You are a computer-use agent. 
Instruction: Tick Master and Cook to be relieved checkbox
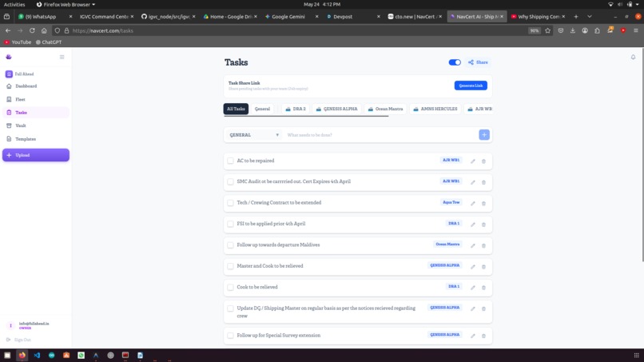click(230, 266)
